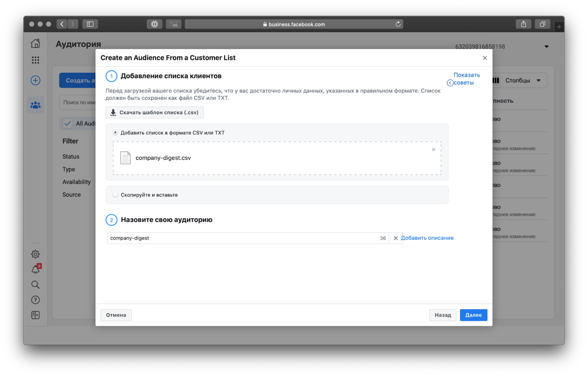Viewport: 588px width, 376px height.
Task: Click the Отмена cancel button
Action: tap(116, 315)
